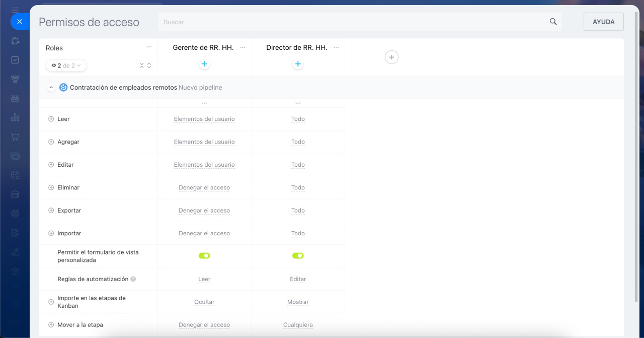Click the Permisos de acceso title
The height and width of the screenshot is (338, 644).
89,22
